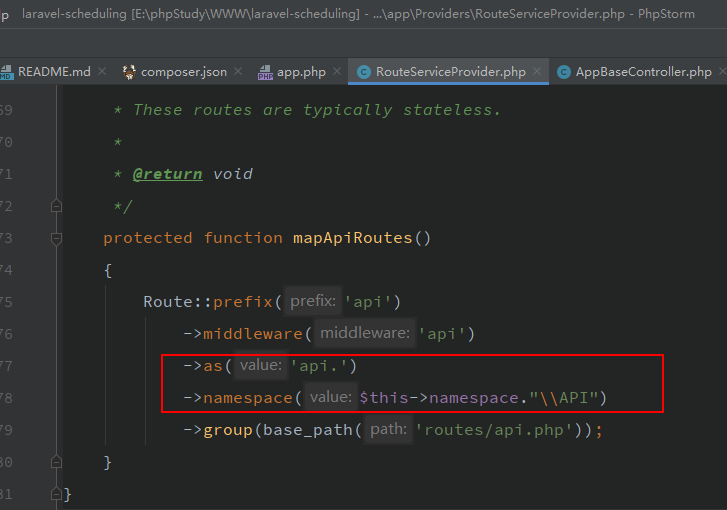Click the namespace method call on Route chain

[x=247, y=398]
